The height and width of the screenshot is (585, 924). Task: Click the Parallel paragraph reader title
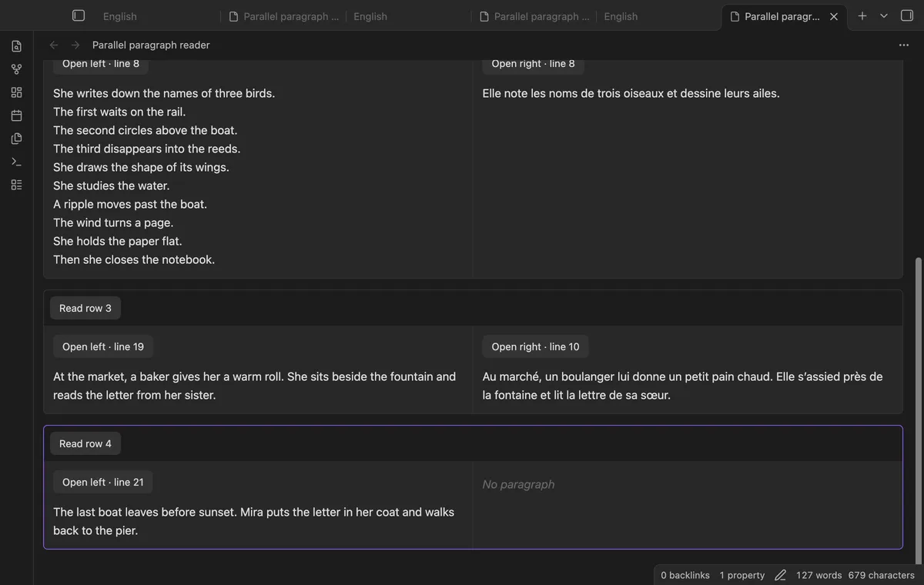point(151,45)
